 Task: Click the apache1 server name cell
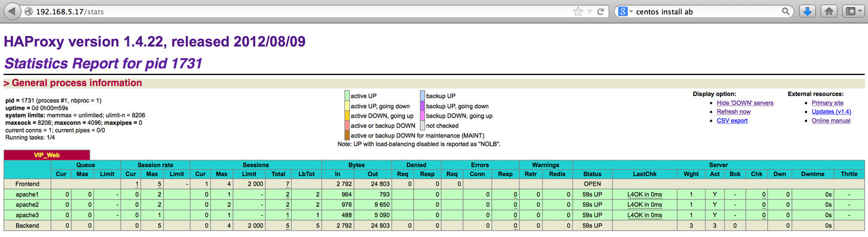tap(28, 195)
